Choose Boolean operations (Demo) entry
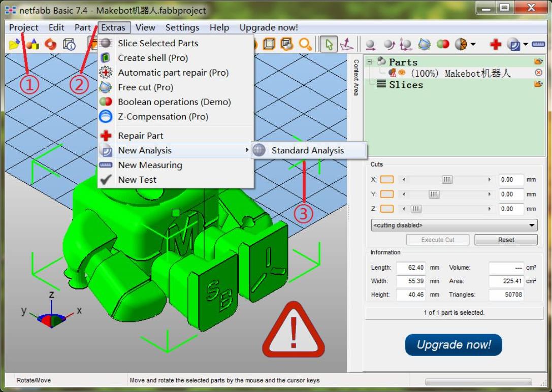Viewport: 552px width, 392px height. (176, 102)
